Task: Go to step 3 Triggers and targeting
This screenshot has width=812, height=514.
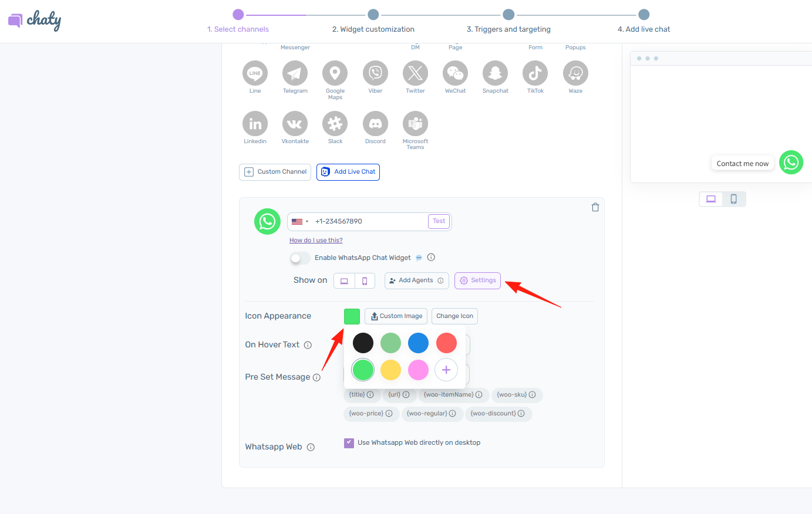Action: [508, 20]
